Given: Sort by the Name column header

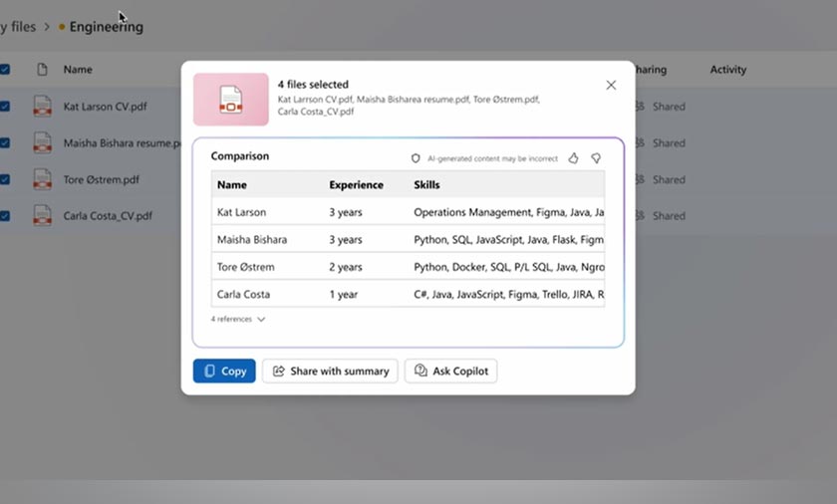Looking at the screenshot, I should click(78, 70).
